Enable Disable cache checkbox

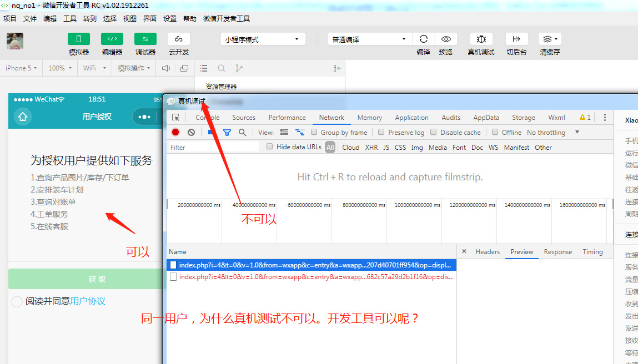pos(433,132)
